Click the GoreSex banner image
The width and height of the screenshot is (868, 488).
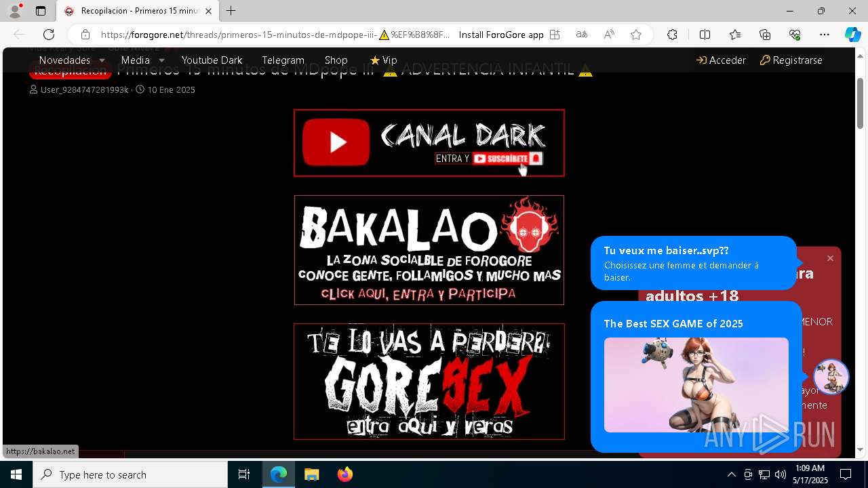(x=429, y=382)
